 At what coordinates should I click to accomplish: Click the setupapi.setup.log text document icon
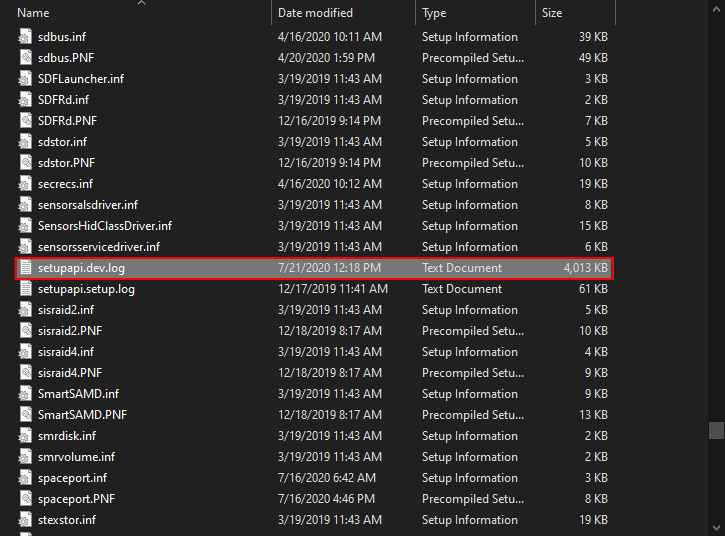[25, 289]
